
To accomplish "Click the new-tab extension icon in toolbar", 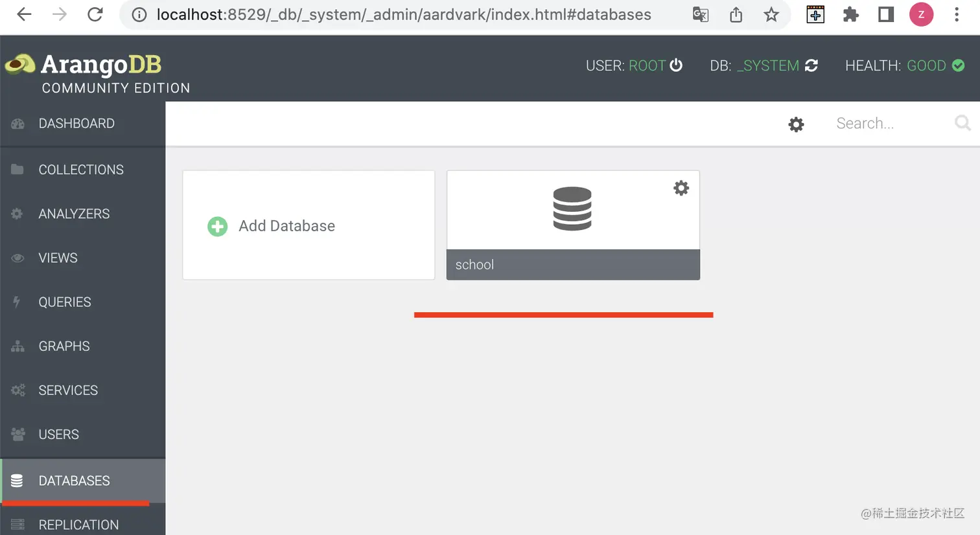I will click(x=815, y=14).
